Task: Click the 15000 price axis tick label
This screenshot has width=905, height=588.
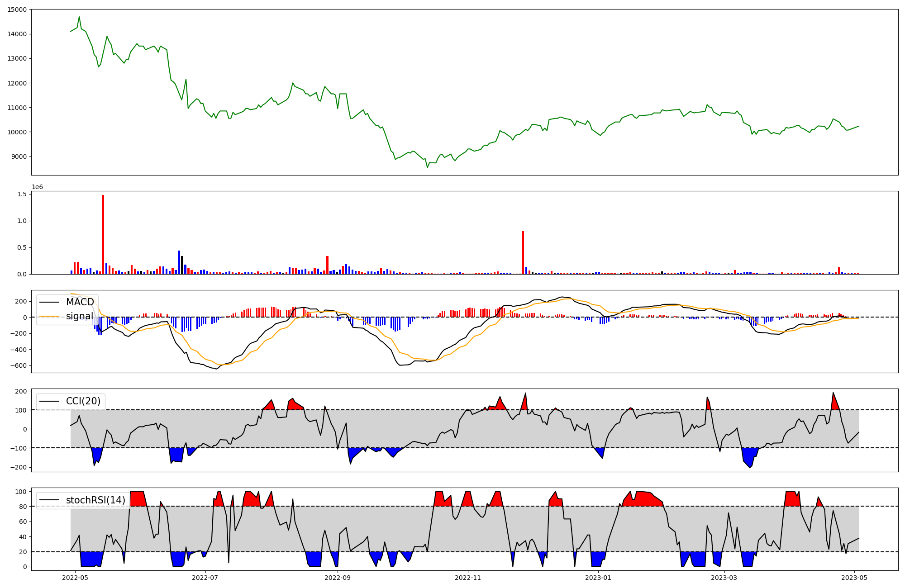Action: pos(17,9)
